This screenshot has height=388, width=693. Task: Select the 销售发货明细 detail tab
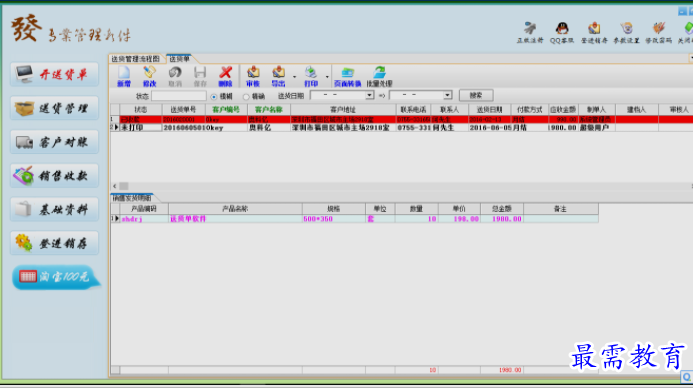click(x=132, y=198)
